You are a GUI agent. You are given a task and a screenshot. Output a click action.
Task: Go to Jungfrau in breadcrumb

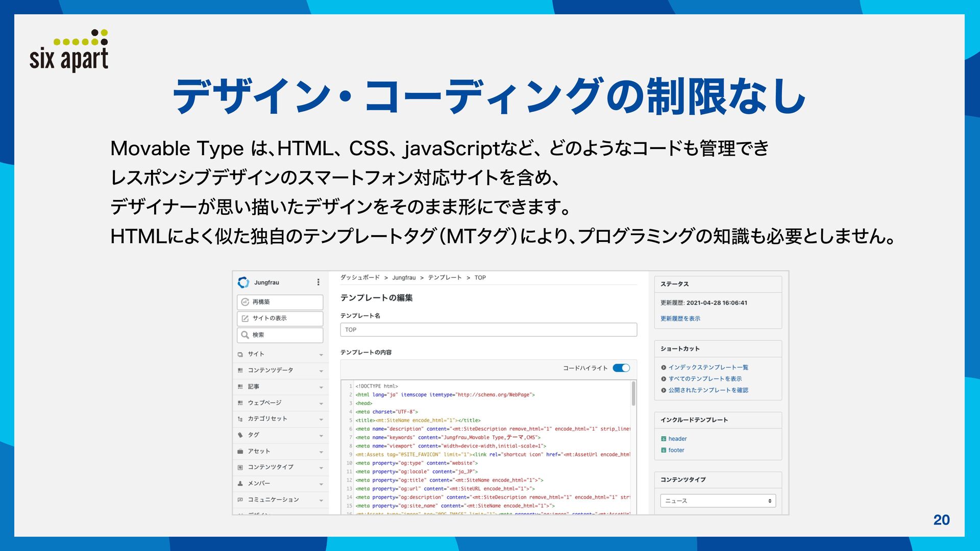click(404, 278)
